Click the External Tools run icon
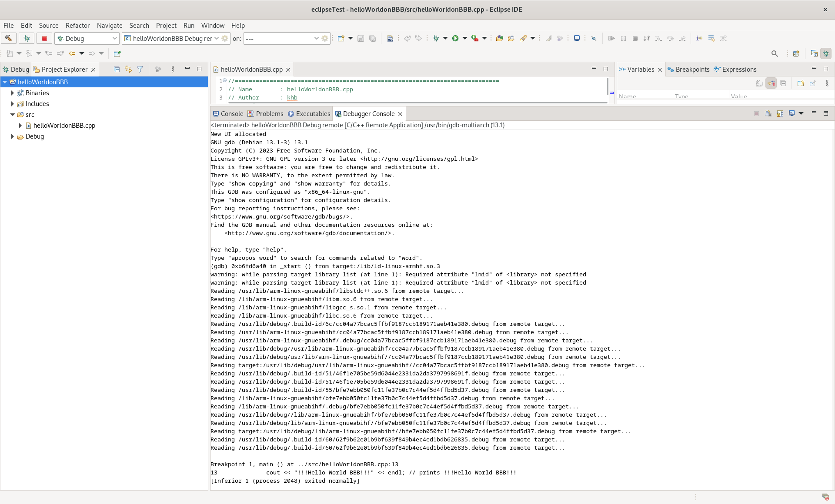835x504 pixels. [475, 38]
